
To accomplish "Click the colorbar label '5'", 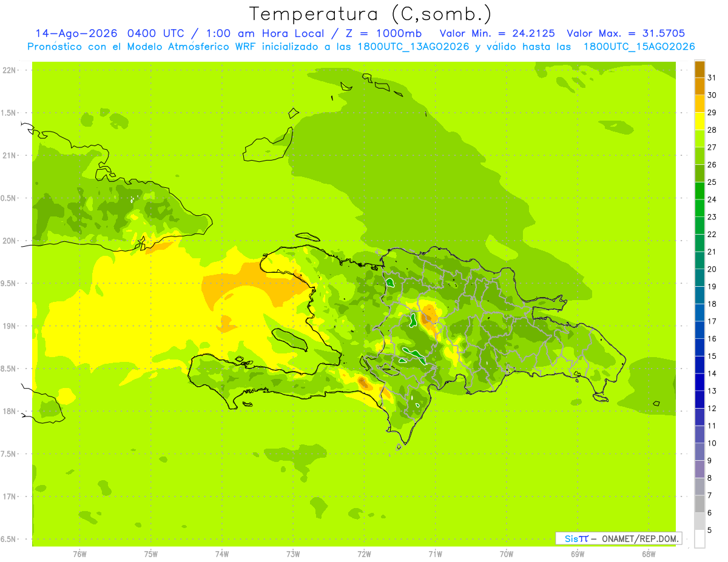I will (710, 530).
